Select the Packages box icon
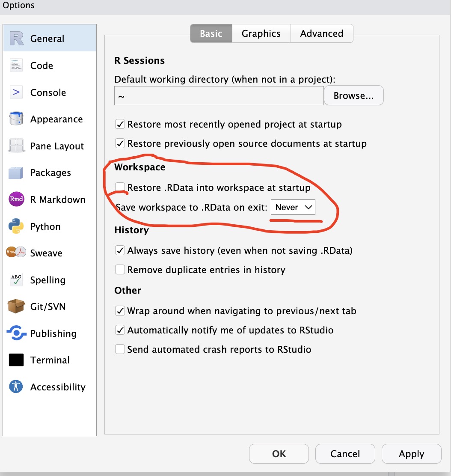 click(x=16, y=173)
